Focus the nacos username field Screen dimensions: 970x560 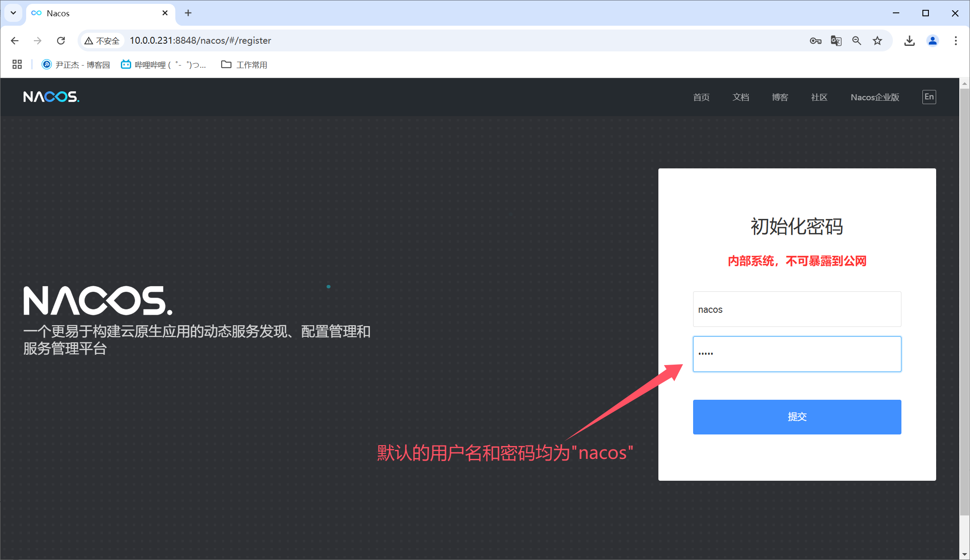(x=797, y=309)
